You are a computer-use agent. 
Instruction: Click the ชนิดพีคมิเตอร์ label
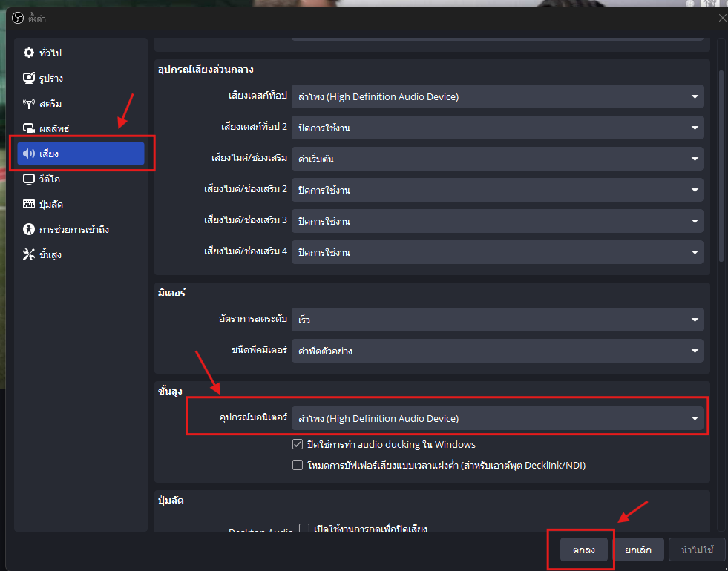(260, 350)
